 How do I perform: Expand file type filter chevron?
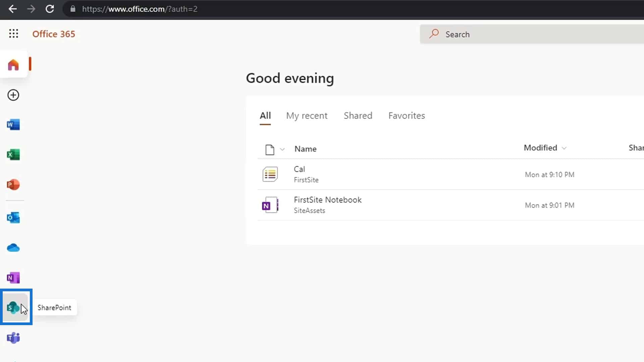[x=282, y=149]
